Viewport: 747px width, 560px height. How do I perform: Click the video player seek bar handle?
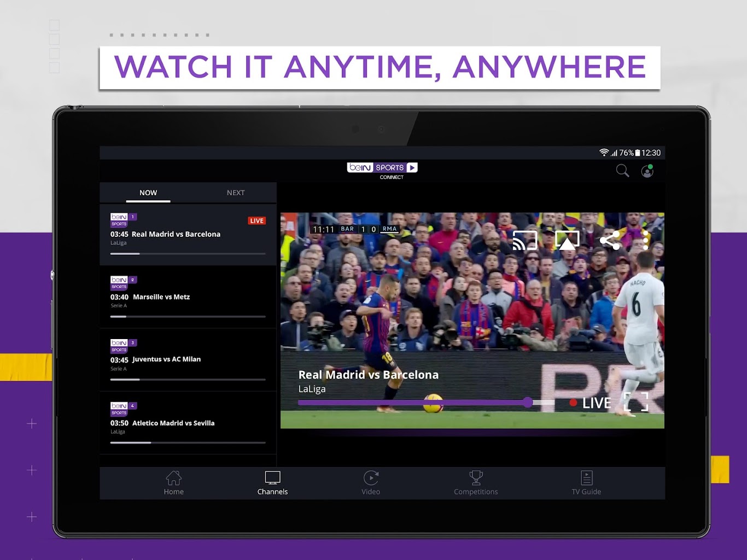[x=528, y=402]
